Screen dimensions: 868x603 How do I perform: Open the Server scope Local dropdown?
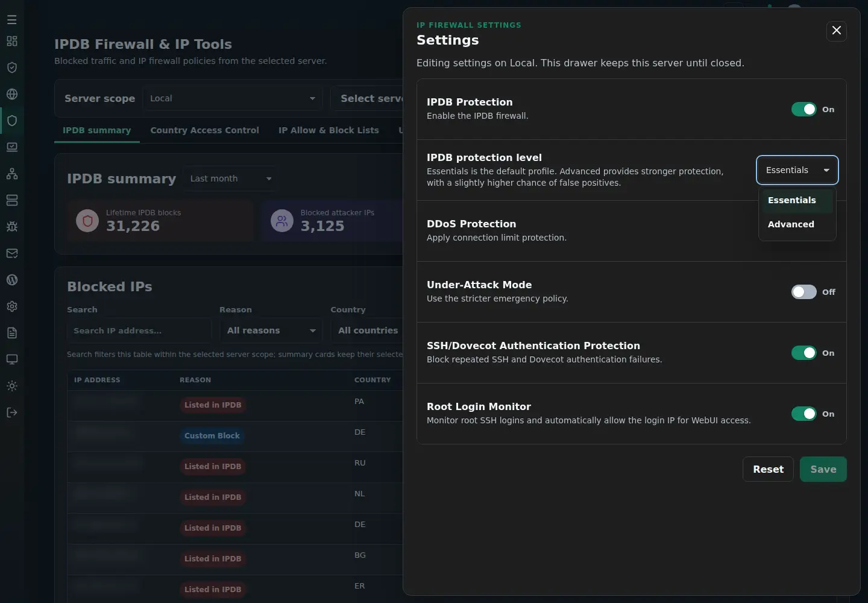pyautogui.click(x=233, y=98)
